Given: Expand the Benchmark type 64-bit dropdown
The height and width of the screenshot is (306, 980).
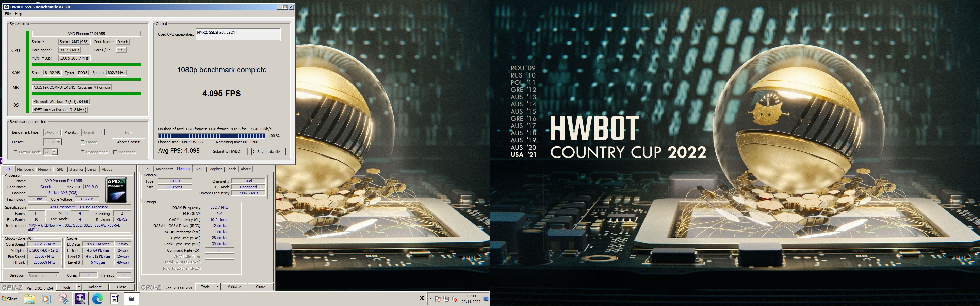Looking at the screenshot, I should [58, 132].
